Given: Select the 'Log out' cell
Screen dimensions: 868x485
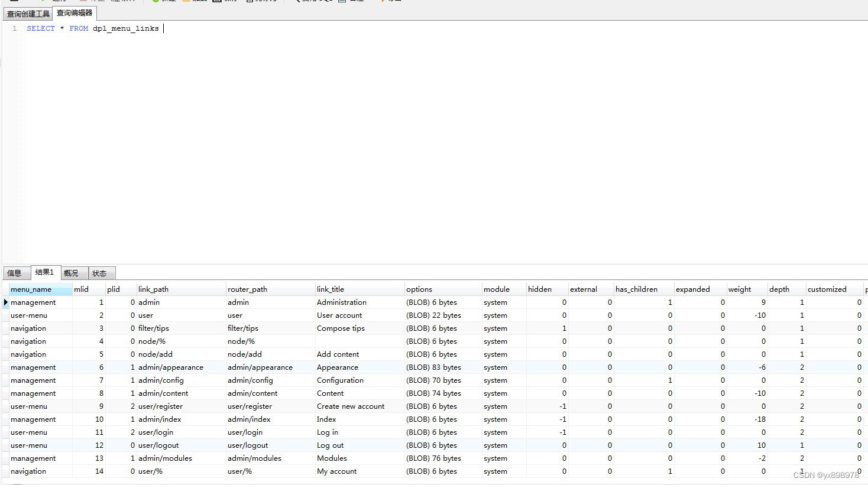Looking at the screenshot, I should click(360, 445).
